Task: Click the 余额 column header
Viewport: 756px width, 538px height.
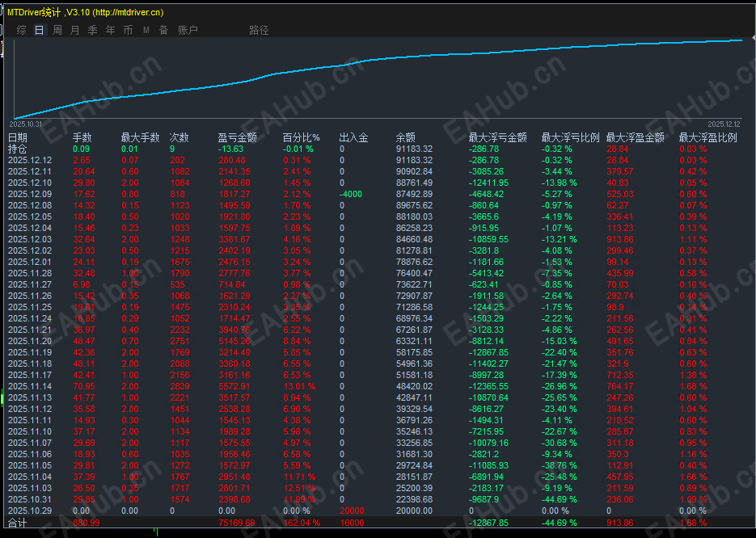Action: 405,138
